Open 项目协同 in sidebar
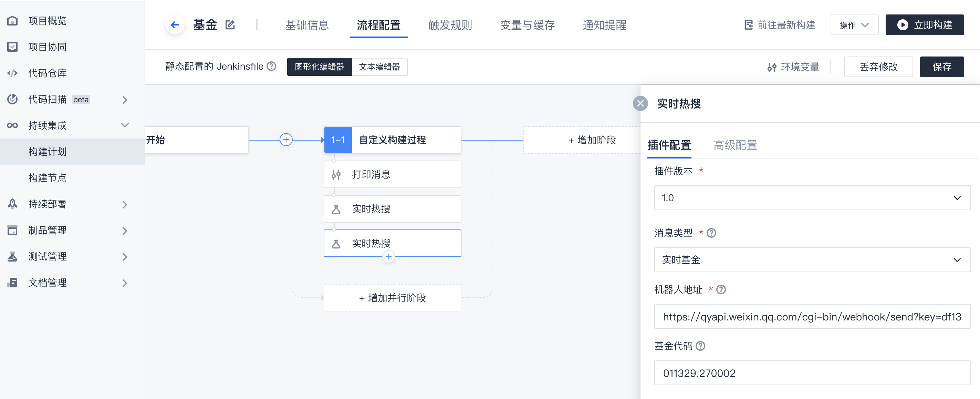980x399 pixels. (72, 47)
